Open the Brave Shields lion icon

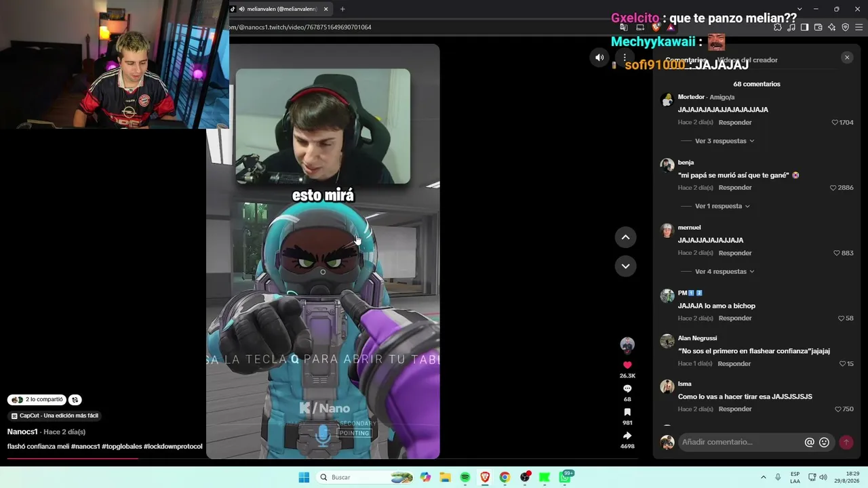click(656, 27)
